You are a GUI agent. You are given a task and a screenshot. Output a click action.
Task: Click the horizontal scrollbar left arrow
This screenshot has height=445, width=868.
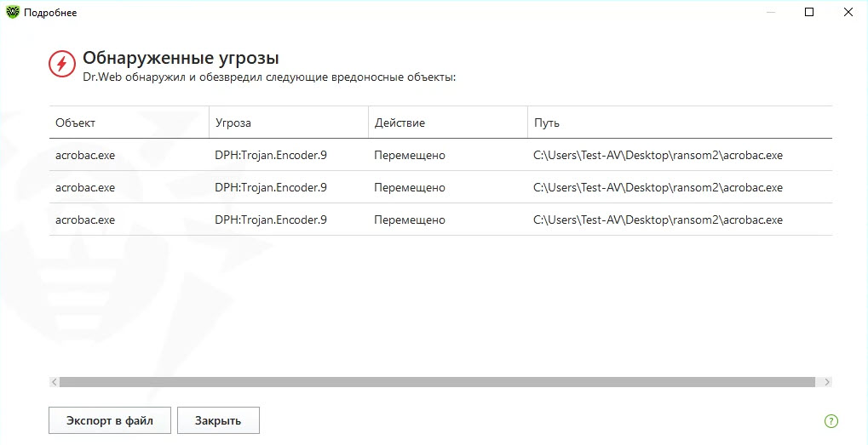pos(54,383)
